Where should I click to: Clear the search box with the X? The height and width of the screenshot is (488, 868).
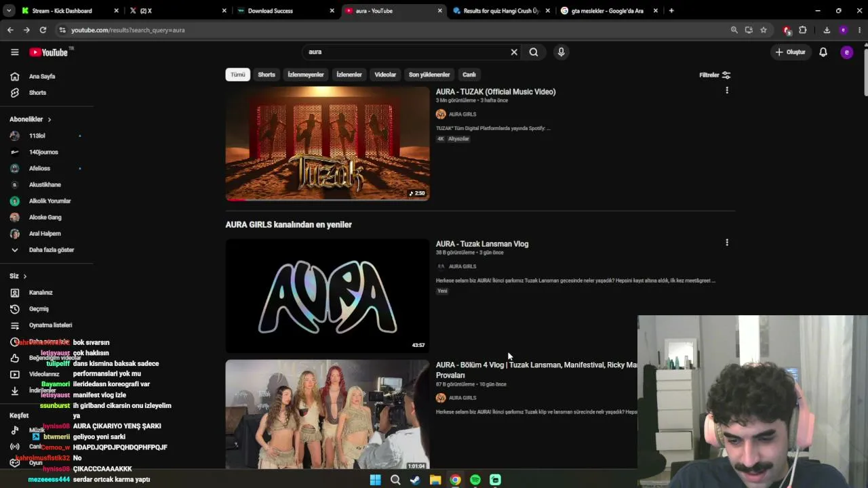click(x=514, y=52)
